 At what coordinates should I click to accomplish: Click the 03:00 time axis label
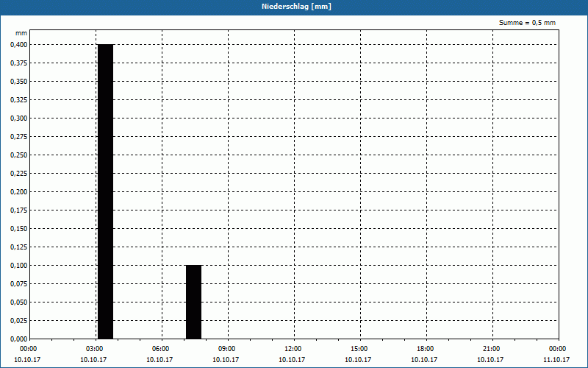95,349
